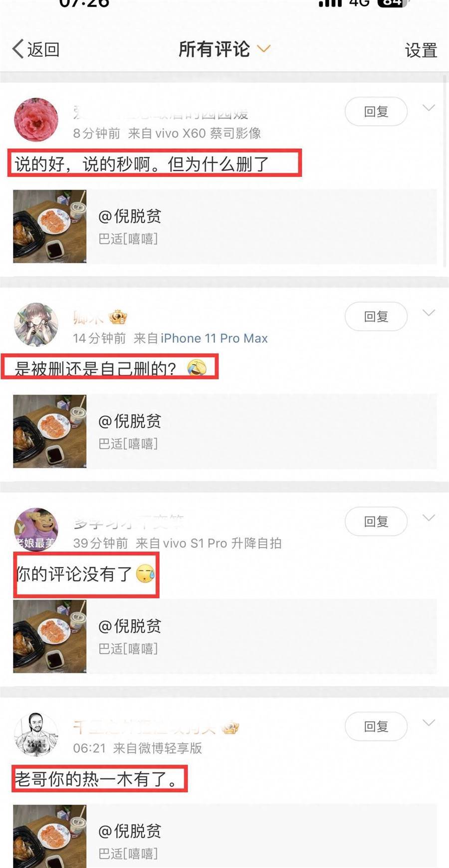The height and width of the screenshot is (868, 449).
Task: Open the 所有评论 filter dropdown
Action: (x=224, y=49)
